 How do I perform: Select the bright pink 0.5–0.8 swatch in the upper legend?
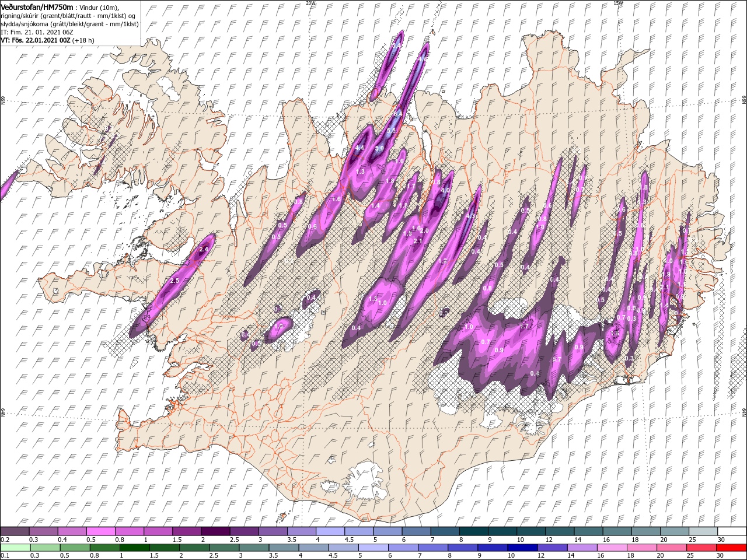pos(101,531)
